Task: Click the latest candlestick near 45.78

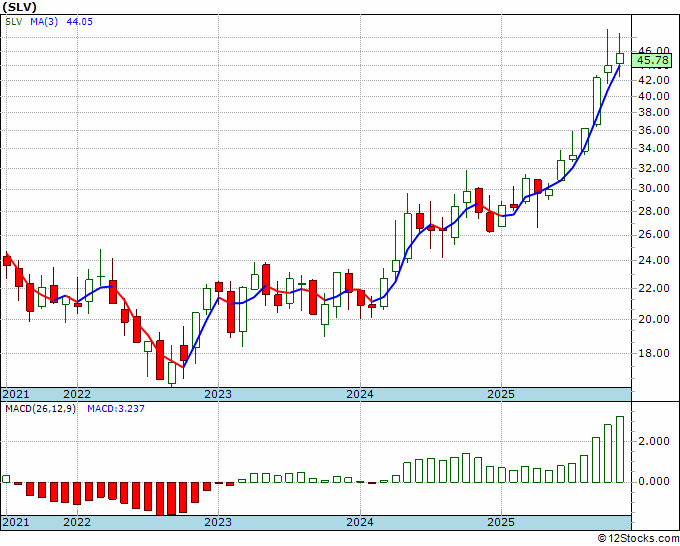Action: 620,59
